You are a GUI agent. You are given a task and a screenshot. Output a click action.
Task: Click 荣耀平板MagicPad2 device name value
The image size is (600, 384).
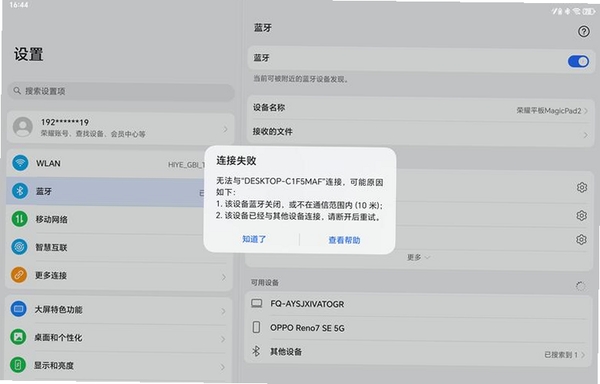coord(549,111)
